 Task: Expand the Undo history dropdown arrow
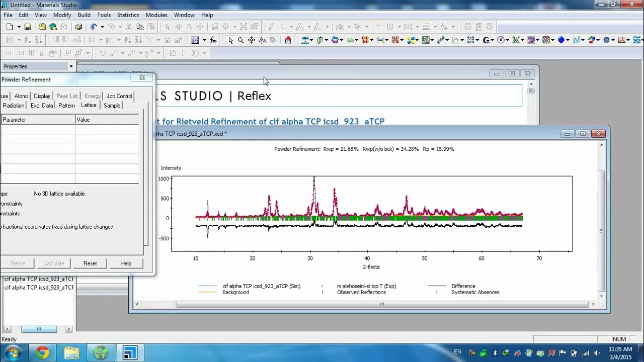102,27
